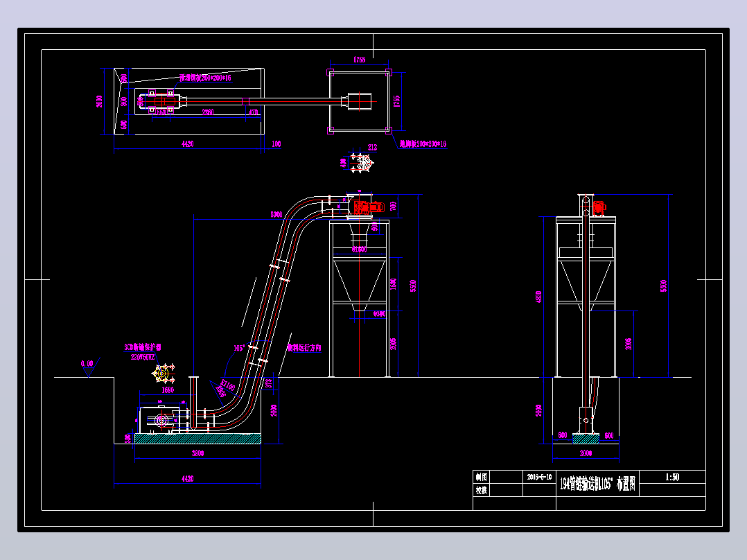Select the horizontal 1755 dimension above square frame
Image resolution: width=747 pixels, height=560 pixels.
[x=359, y=60]
